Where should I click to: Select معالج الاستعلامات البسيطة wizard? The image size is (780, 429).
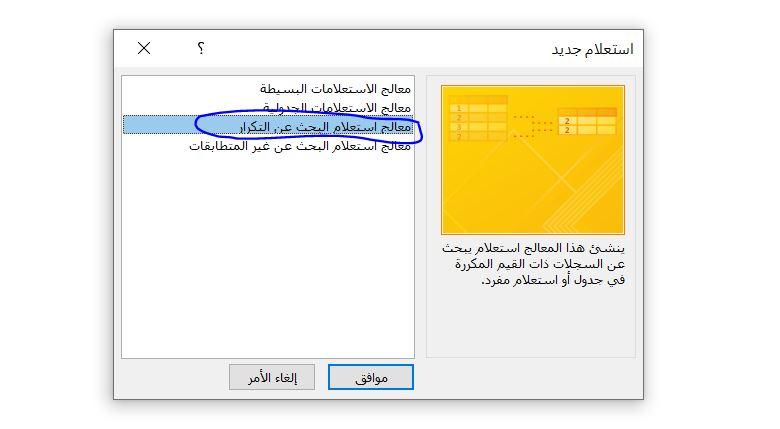pyautogui.click(x=335, y=89)
